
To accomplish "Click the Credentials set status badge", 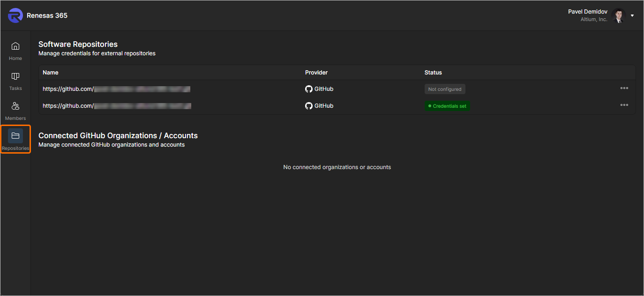I will click(x=447, y=106).
